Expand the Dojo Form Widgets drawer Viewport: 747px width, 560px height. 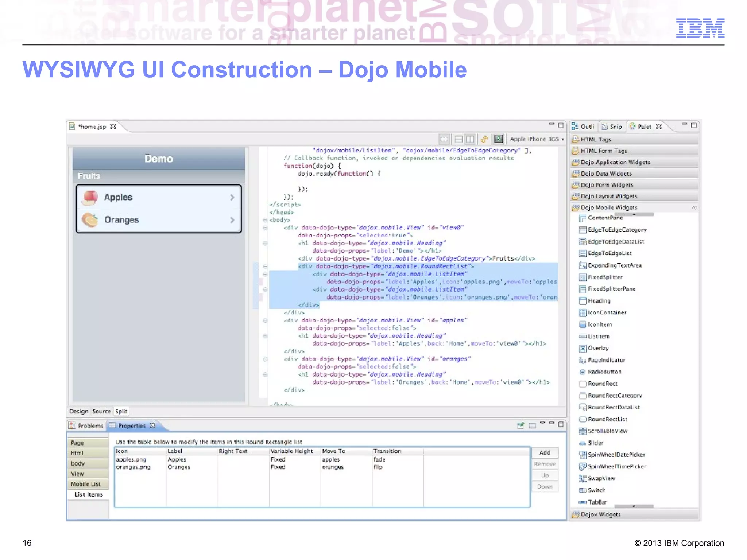pyautogui.click(x=634, y=184)
